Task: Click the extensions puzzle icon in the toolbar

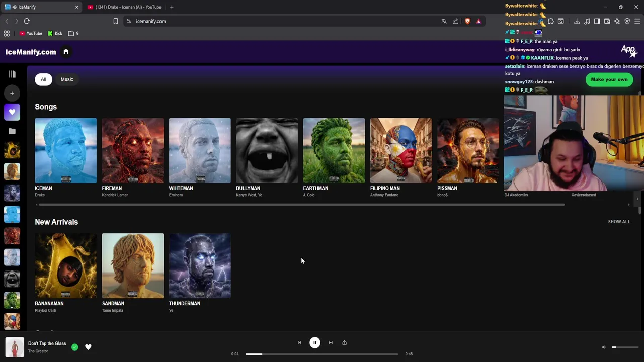Action: [x=551, y=21]
